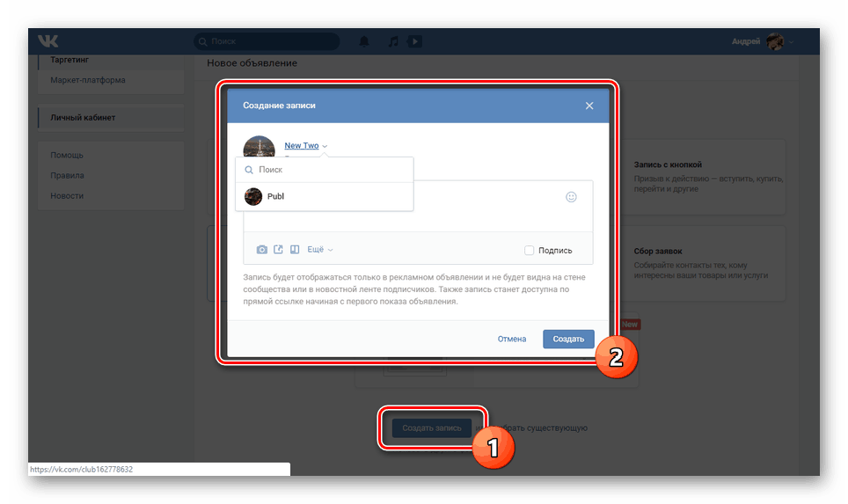Click the header search field
The height and width of the screenshot is (504, 848).
click(267, 41)
